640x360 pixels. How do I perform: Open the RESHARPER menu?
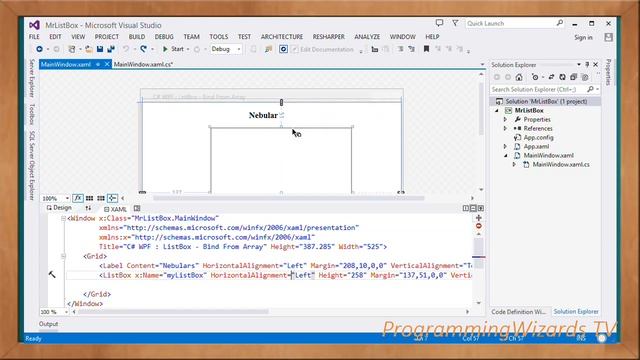coord(329,37)
